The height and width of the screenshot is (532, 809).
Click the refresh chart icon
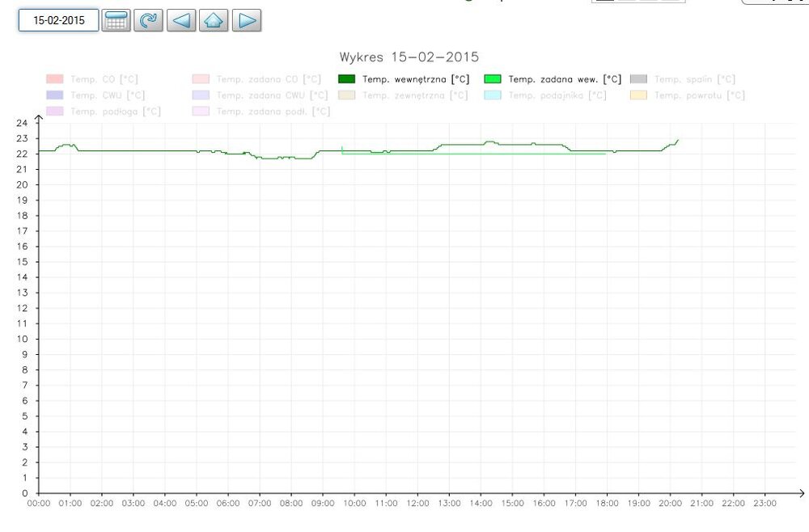pyautogui.click(x=148, y=20)
